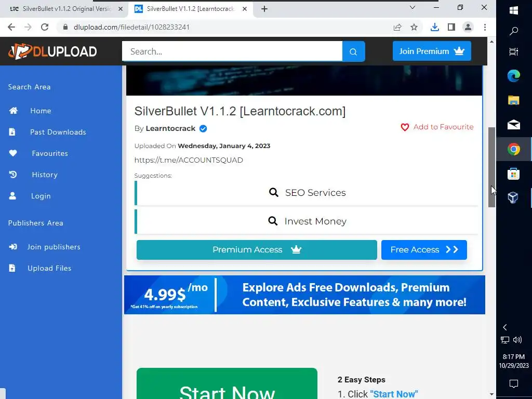This screenshot has width=532, height=399.
Task: Open the Task View taskbar icon
Action: coord(514,51)
